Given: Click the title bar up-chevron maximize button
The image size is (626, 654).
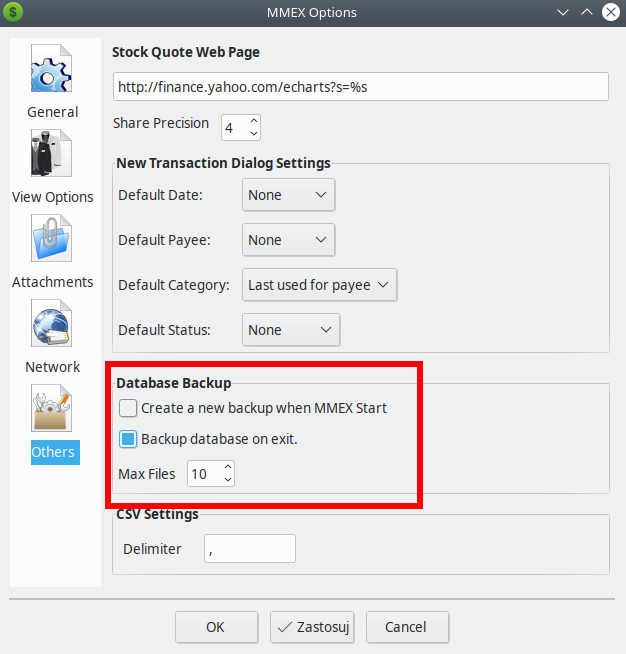Looking at the screenshot, I should (x=587, y=12).
